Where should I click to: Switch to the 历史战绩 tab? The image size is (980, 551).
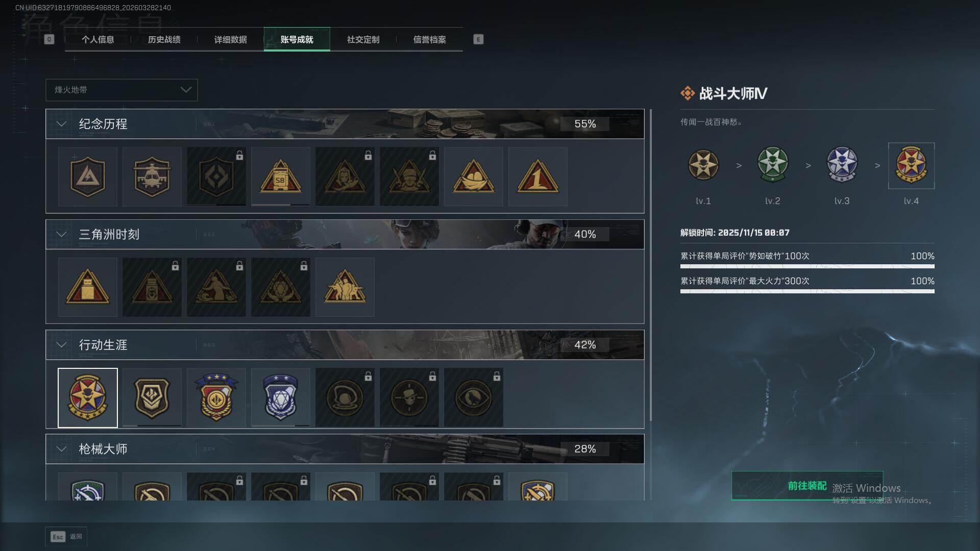pyautogui.click(x=164, y=39)
